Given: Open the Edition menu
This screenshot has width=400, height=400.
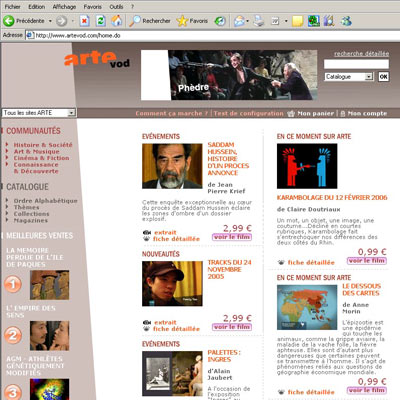Looking at the screenshot, I should [x=36, y=7].
